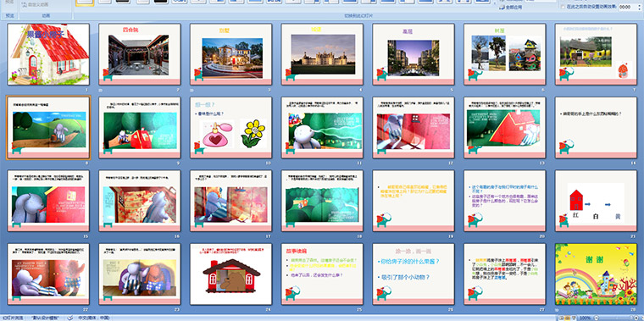
Task: Click the spell-check icon in the status bar
Action: pos(70,318)
